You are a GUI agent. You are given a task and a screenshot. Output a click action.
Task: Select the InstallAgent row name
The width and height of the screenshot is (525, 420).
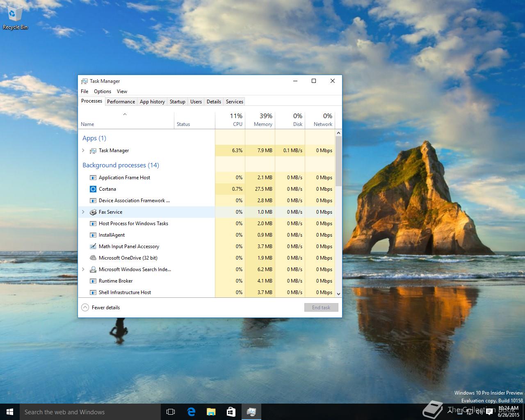(112, 235)
